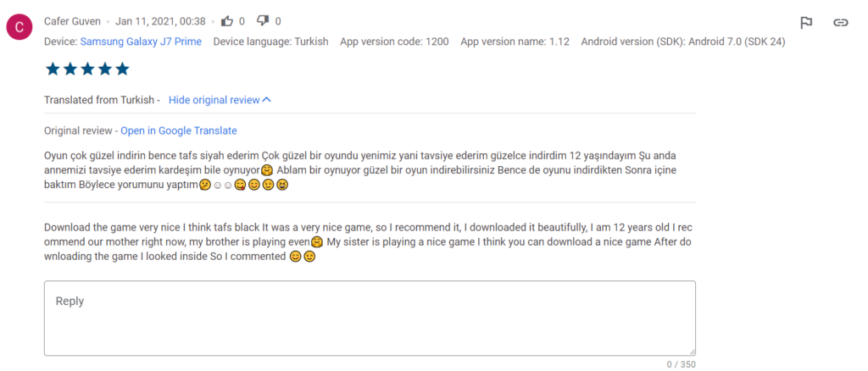Copy review permalink via chain link icon
Image resolution: width=868 pixels, height=371 pixels.
click(840, 23)
